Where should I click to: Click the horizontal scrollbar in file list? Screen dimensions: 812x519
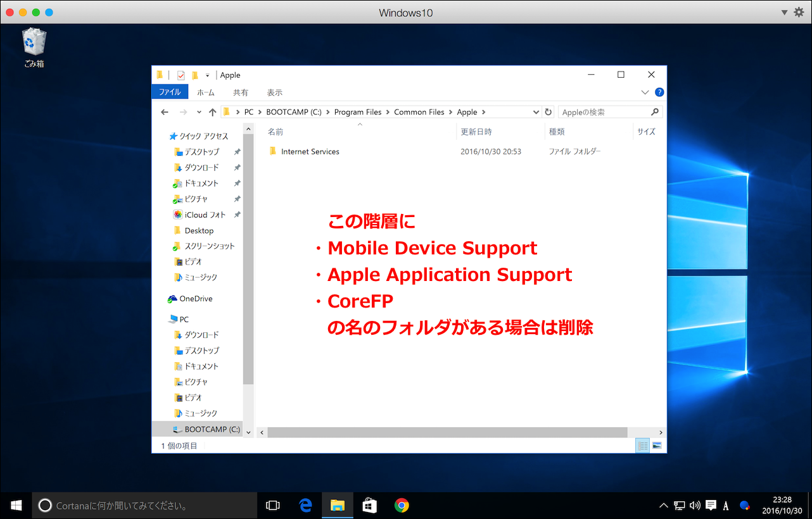pos(447,432)
